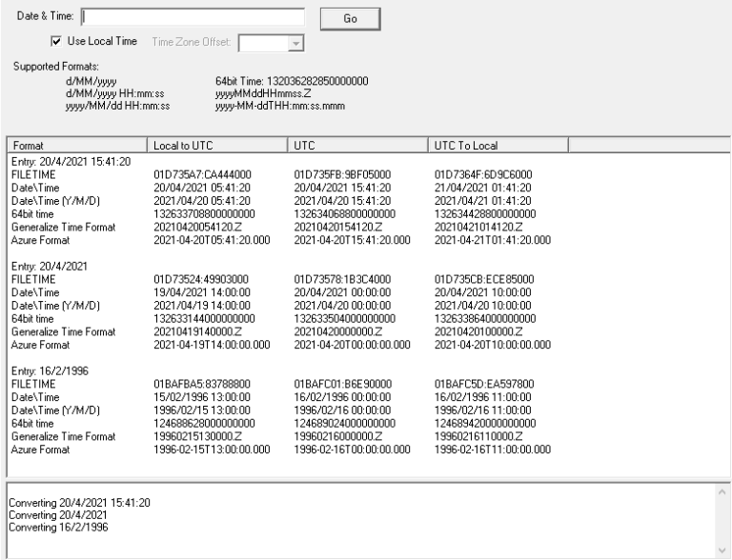Click the supported format 'yyyyMMddHHmmss.Z'
Screen dimensions: 732x560
263,93
